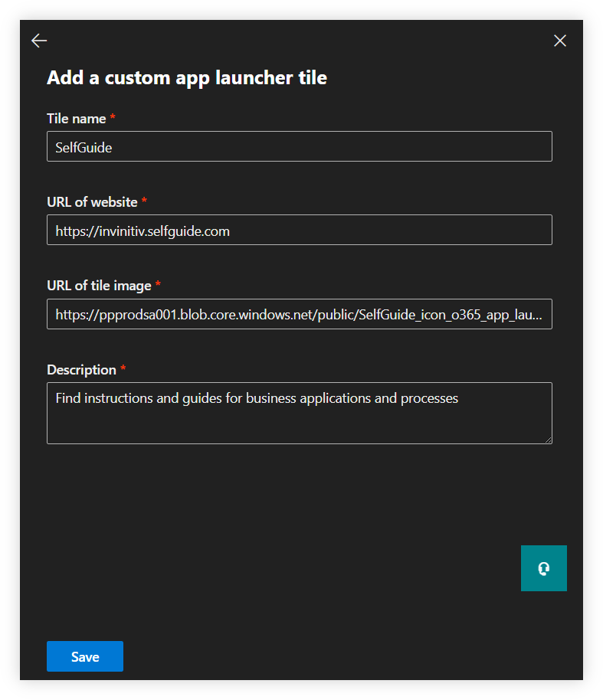This screenshot has height=700, width=603.
Task: Open support with the teal headset icon
Action: [x=544, y=568]
